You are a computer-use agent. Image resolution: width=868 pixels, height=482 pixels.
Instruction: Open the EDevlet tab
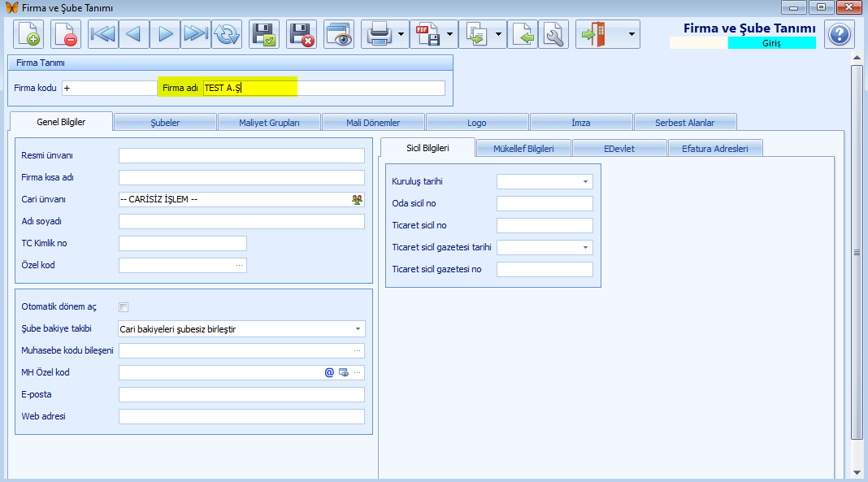(x=618, y=148)
